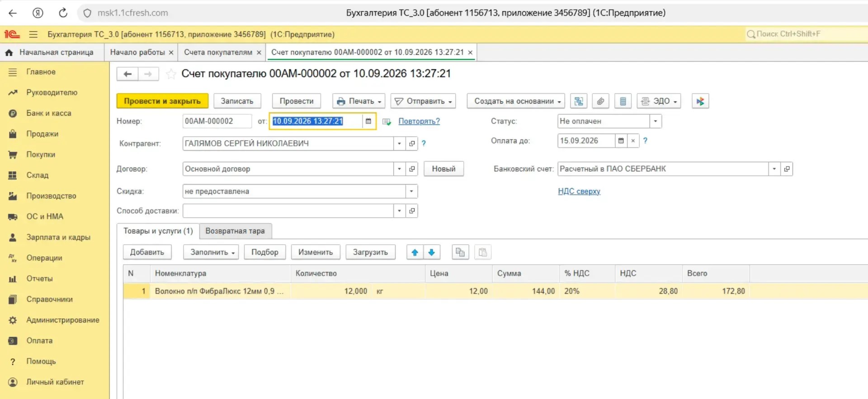Expand the Скидка dropdown
Viewport: 868px width, 399px height.
tap(411, 191)
